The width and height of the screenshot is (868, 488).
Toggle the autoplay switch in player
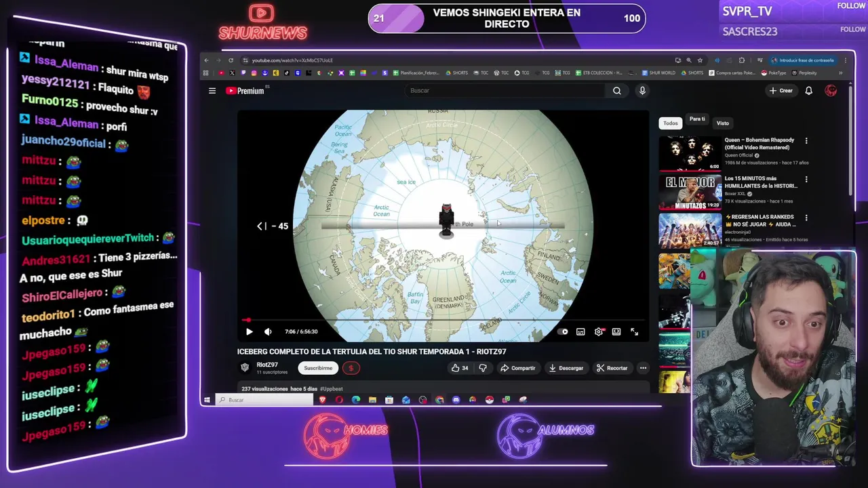click(x=563, y=331)
